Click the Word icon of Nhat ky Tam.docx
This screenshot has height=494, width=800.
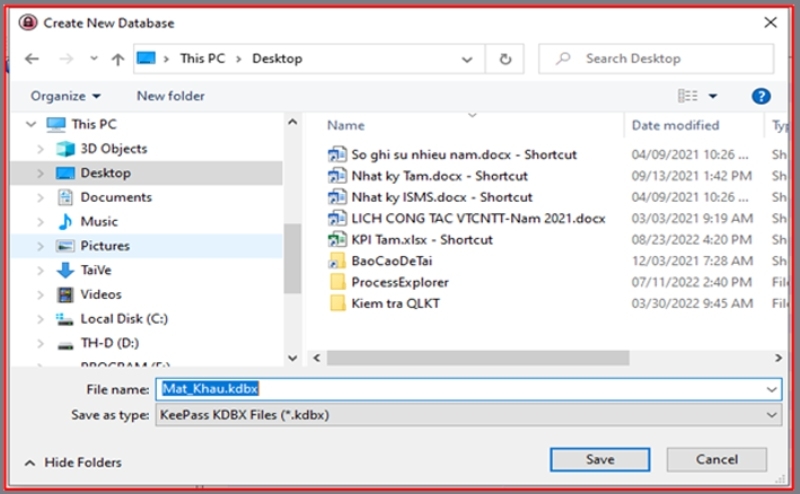point(337,176)
